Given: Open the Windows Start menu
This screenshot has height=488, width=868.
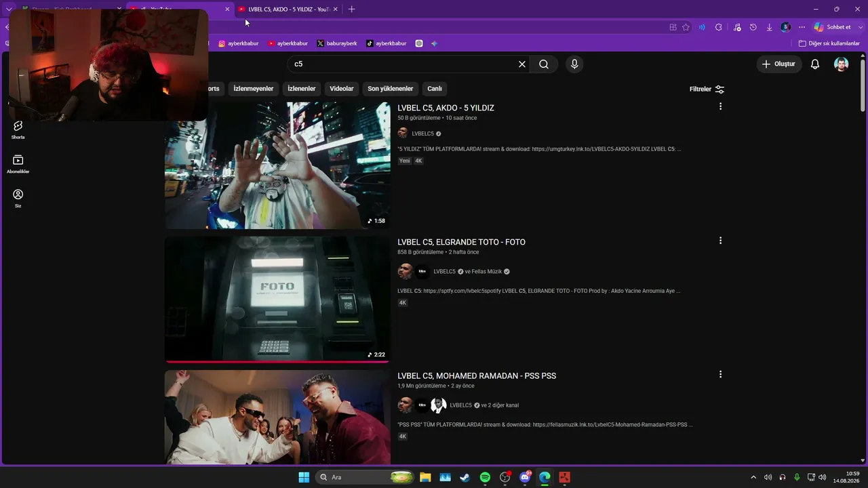Looking at the screenshot, I should (304, 477).
